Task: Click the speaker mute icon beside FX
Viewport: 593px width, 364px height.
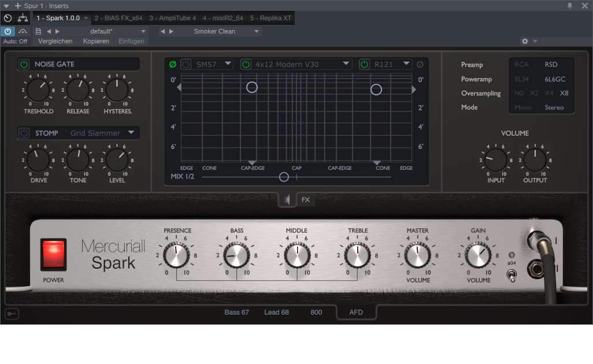Action: (287, 200)
